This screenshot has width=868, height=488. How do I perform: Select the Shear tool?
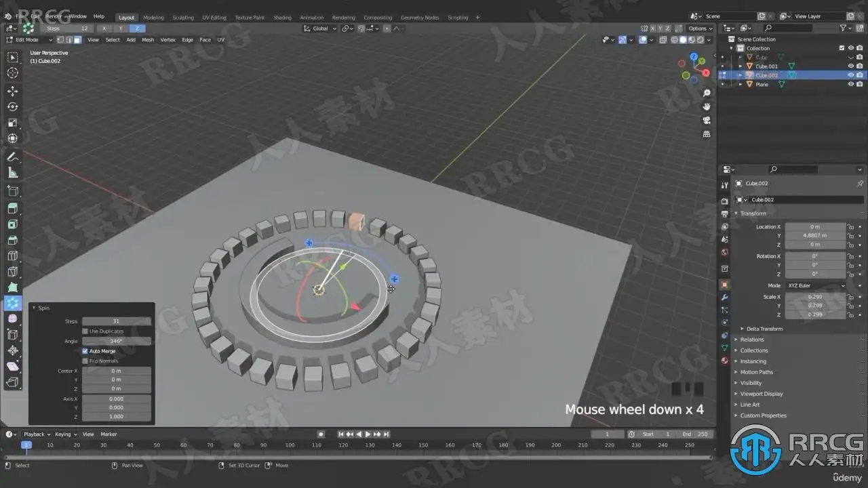pyautogui.click(x=12, y=366)
